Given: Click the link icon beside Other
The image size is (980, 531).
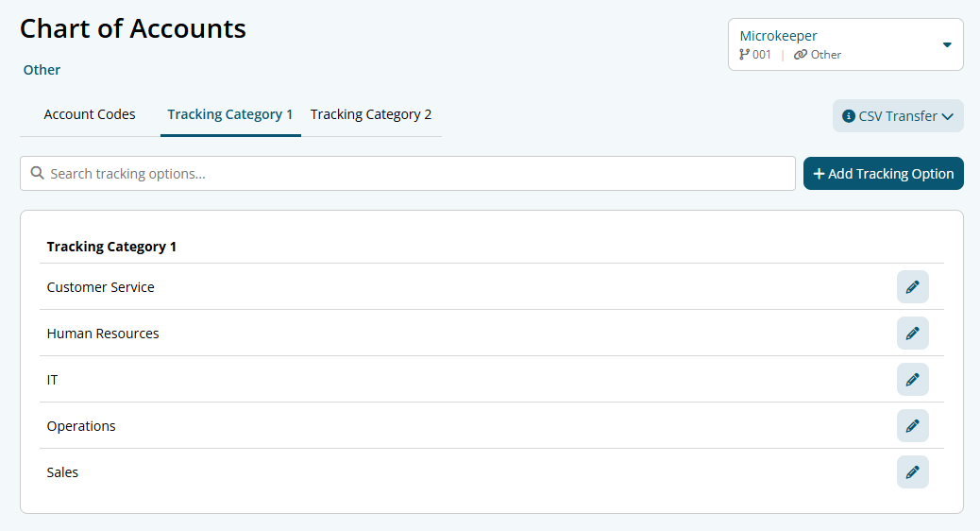Looking at the screenshot, I should [801, 55].
